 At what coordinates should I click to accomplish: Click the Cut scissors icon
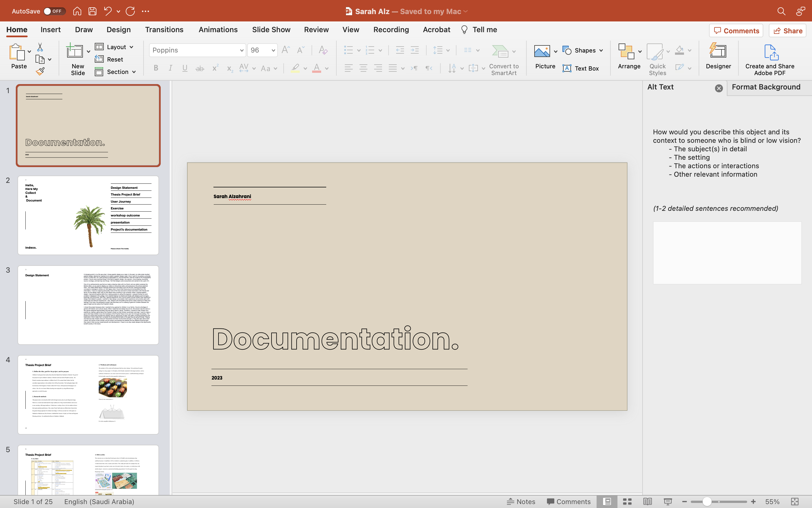pos(40,47)
